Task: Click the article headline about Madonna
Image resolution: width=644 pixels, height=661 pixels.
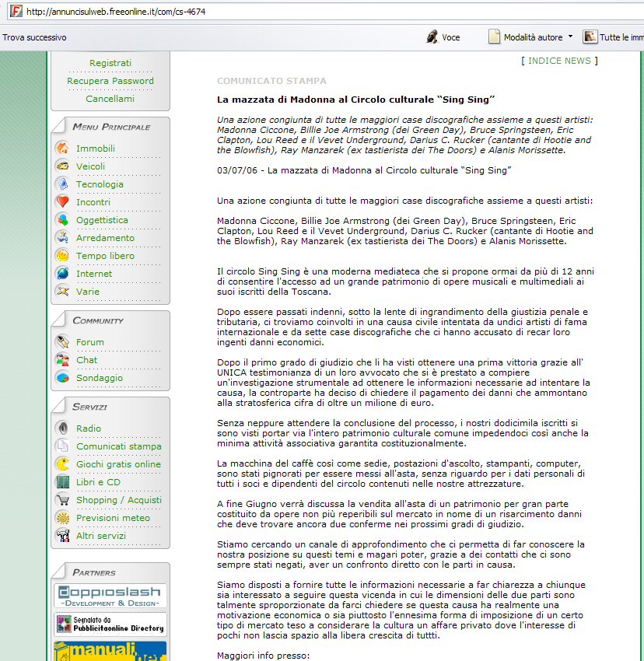Action: [355, 100]
